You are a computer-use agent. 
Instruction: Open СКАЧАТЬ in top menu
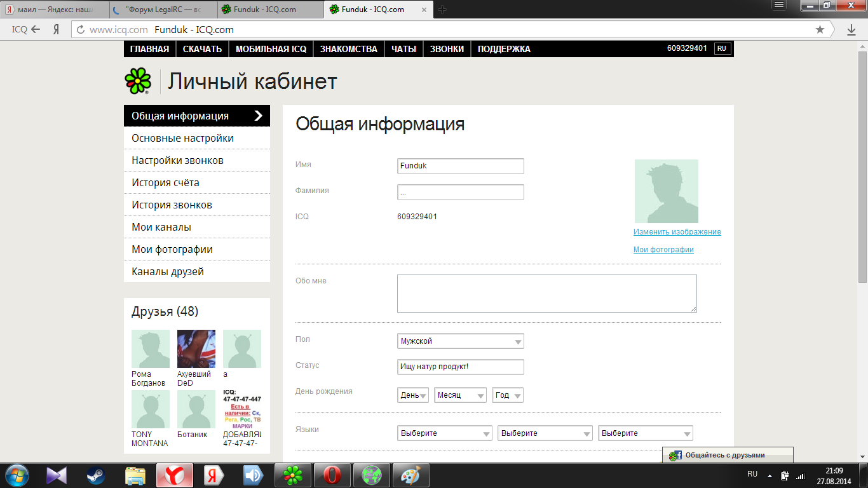click(x=202, y=49)
